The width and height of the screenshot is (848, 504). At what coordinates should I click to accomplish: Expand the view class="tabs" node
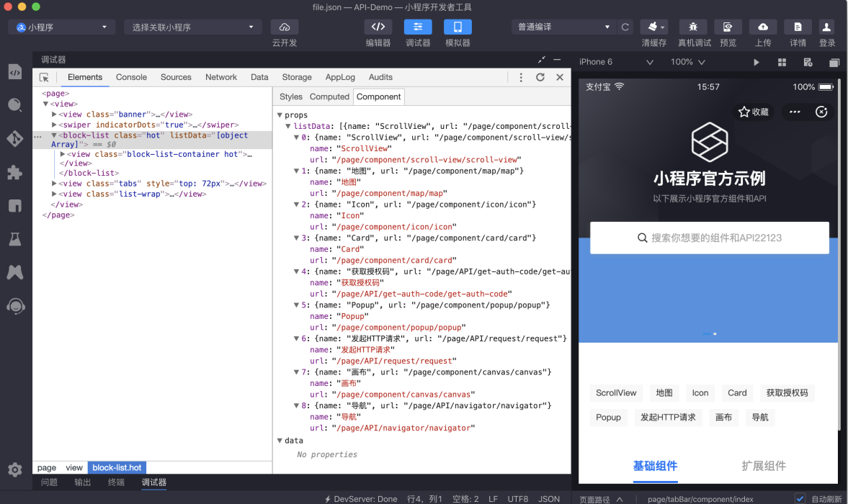click(x=54, y=184)
